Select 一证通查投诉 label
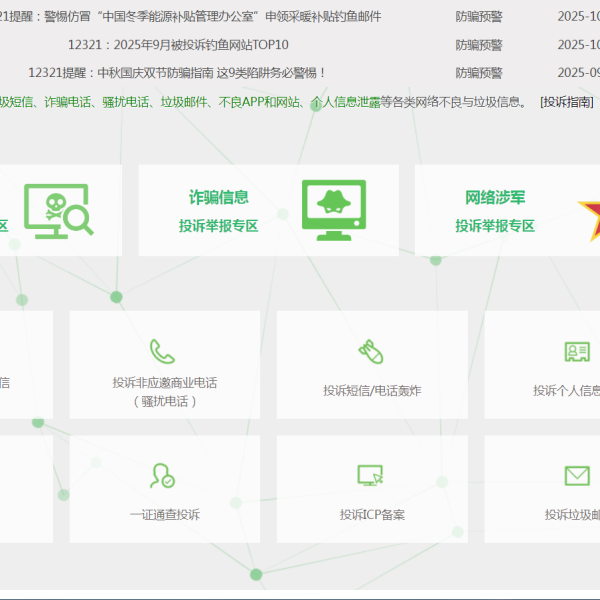The width and height of the screenshot is (600, 600). (165, 514)
